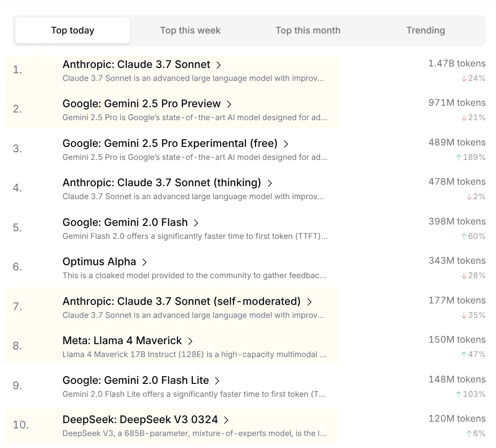Click the 120M tokens value
The width and height of the screenshot is (496, 448).
point(457,418)
